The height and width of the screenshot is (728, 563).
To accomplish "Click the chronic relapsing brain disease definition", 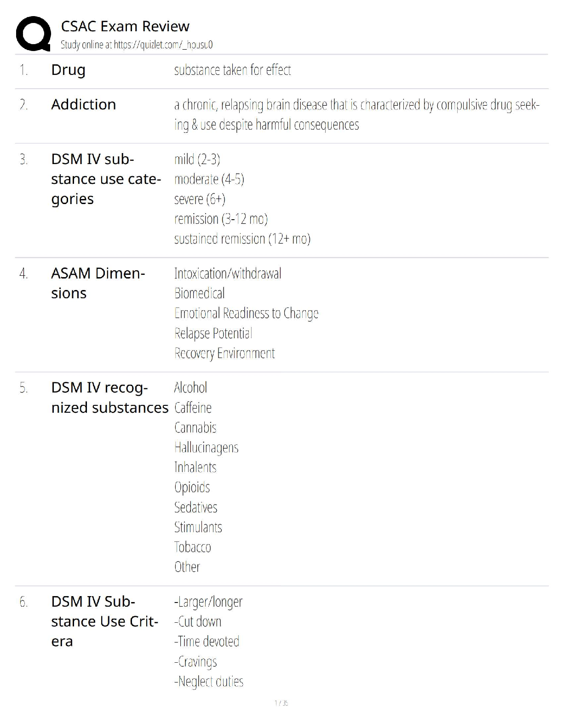I will [x=356, y=115].
